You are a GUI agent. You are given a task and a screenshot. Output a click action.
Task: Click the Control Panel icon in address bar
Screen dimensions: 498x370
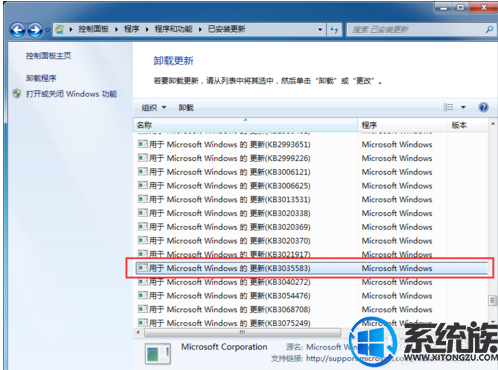click(x=59, y=29)
